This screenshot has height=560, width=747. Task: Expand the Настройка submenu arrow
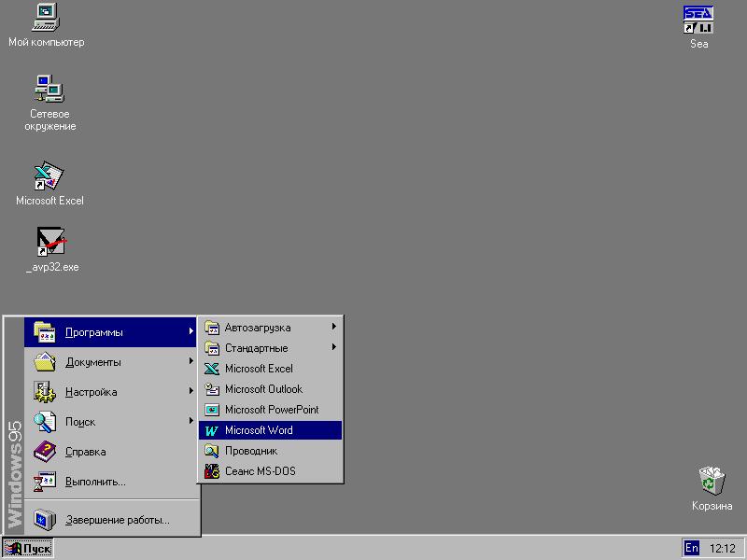click(190, 391)
